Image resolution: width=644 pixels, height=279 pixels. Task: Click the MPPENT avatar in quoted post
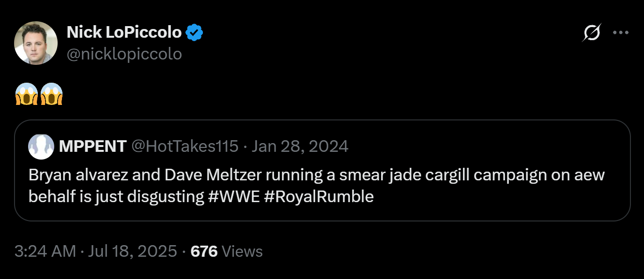click(x=41, y=147)
